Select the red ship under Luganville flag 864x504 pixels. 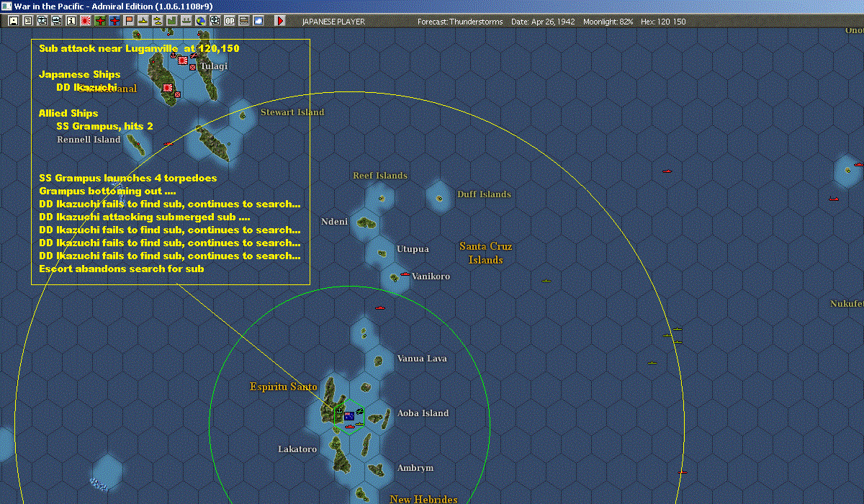350,426
